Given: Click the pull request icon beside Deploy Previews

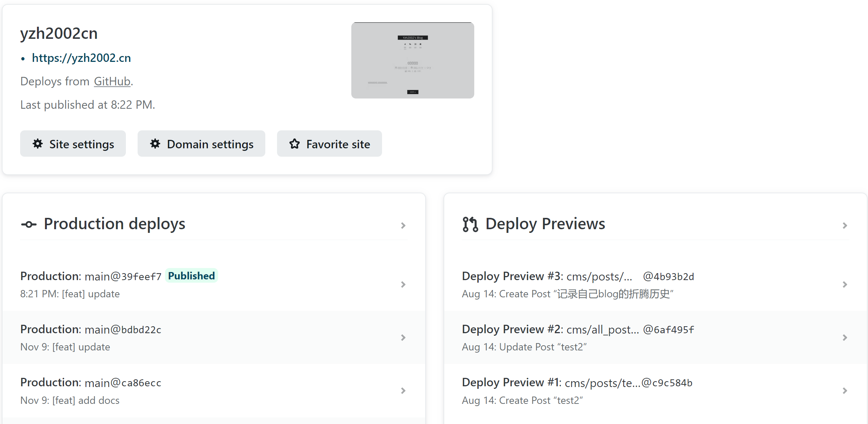Looking at the screenshot, I should tap(470, 224).
